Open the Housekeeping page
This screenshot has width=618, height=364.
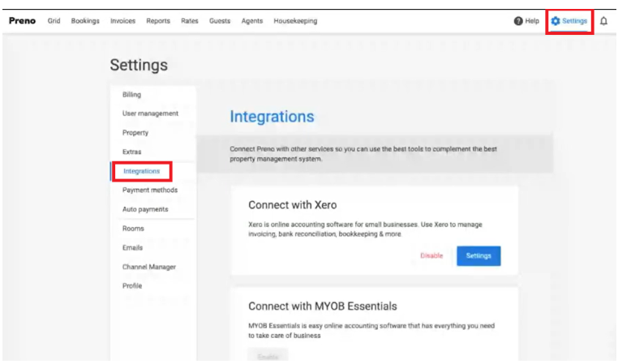[295, 21]
